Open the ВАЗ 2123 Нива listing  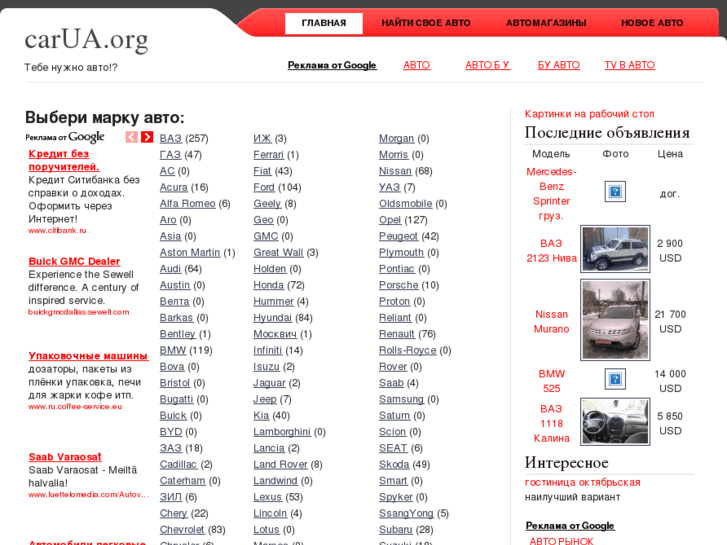(551, 251)
